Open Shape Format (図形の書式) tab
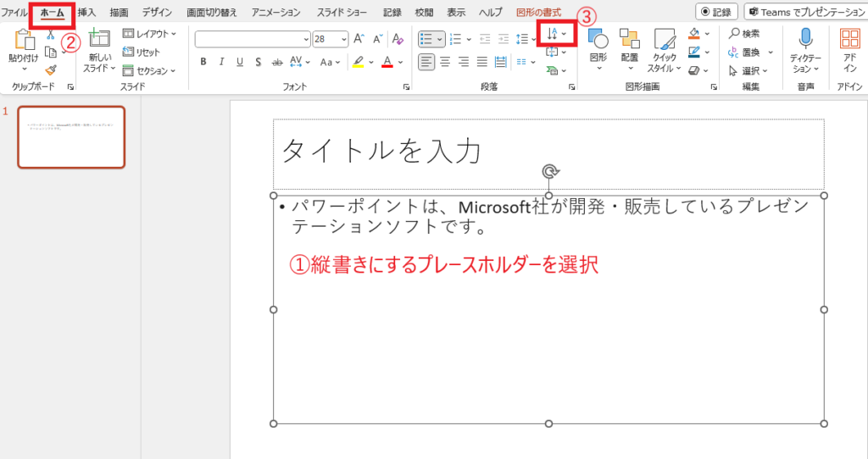The image size is (868, 459). pyautogui.click(x=538, y=12)
